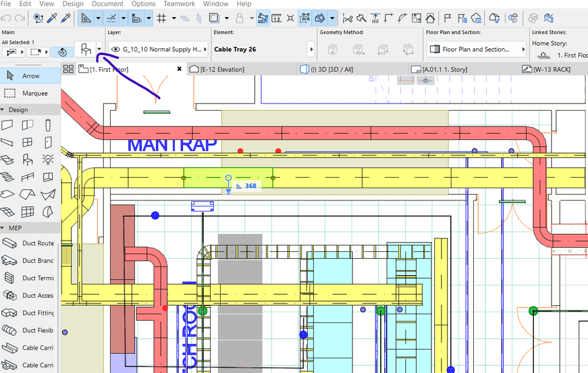
Task: Close the 1. First Floor tab
Action: (x=180, y=69)
